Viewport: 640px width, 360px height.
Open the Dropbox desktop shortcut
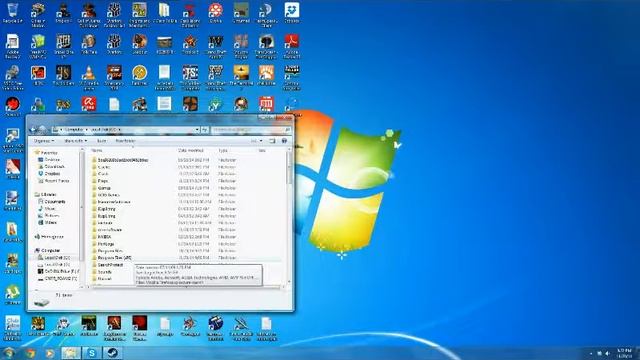click(292, 13)
